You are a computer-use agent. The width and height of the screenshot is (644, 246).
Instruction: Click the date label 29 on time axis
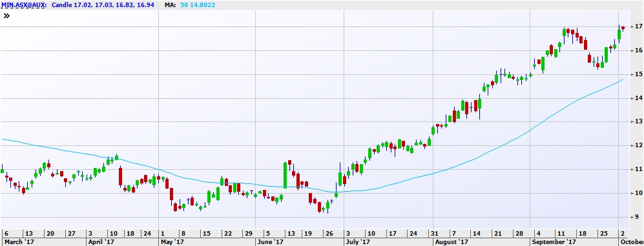[x=248, y=233]
